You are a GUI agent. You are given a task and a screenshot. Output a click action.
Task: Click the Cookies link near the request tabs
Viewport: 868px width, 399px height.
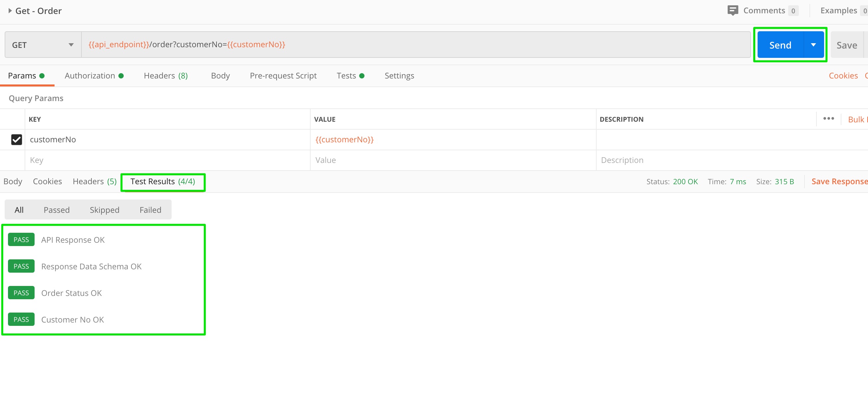click(843, 76)
